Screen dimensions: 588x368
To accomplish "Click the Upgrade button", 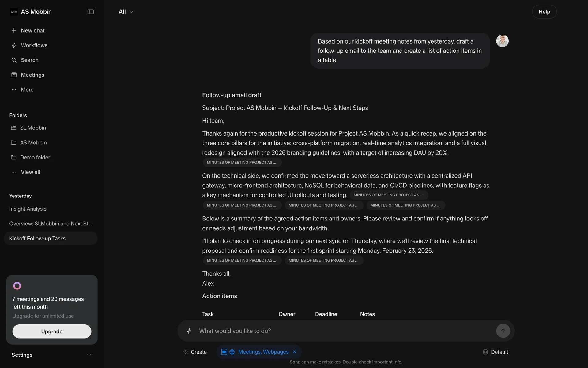I will coord(52,331).
